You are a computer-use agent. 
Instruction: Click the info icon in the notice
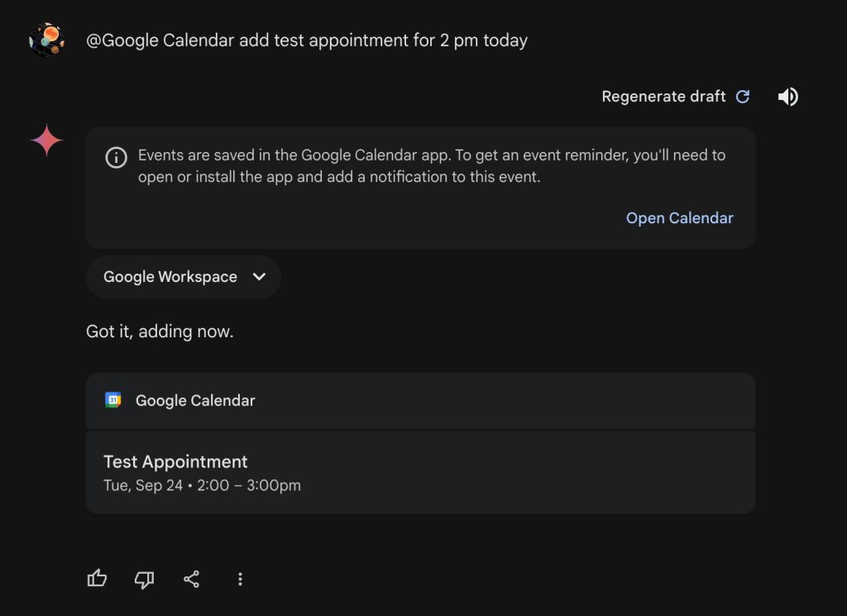[x=117, y=157]
